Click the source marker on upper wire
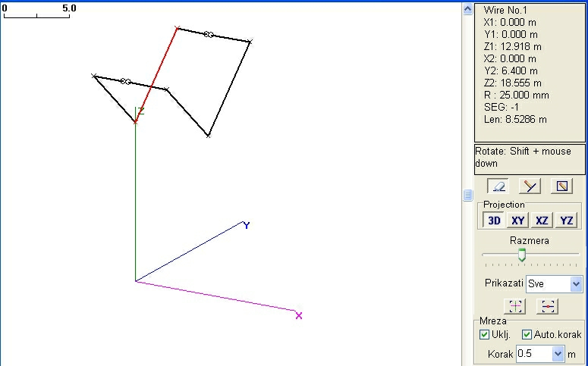Screen dimensions: 588x366 point(208,34)
